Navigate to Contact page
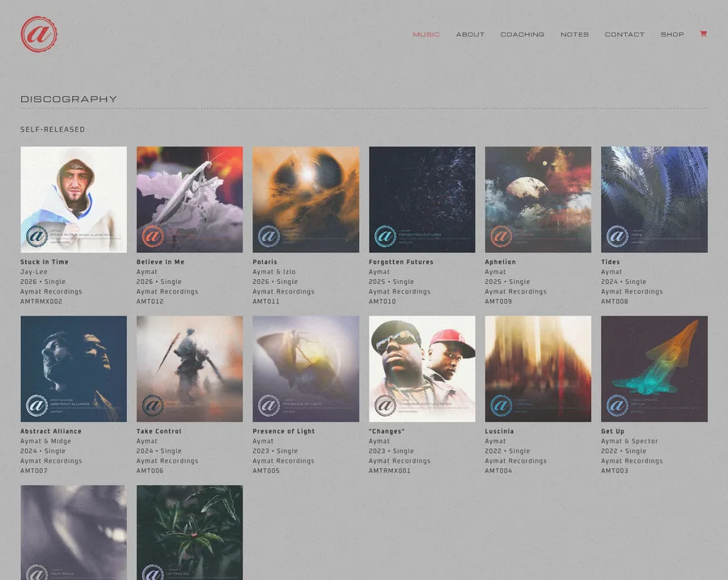 [x=624, y=34]
